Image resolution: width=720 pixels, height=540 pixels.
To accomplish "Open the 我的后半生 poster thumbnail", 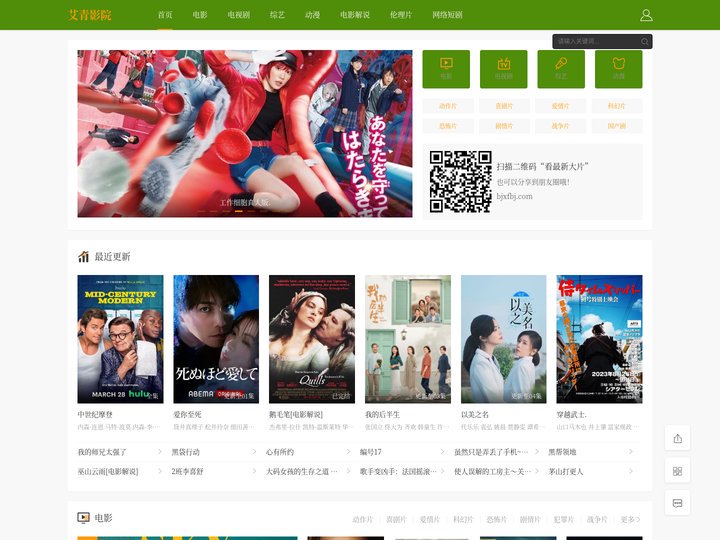I will coord(408,339).
